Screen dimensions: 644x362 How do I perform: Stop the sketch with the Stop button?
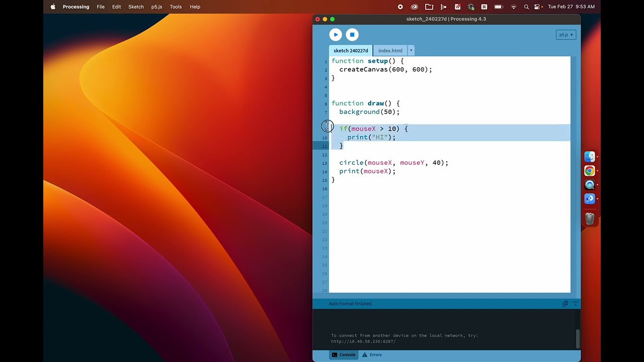352,35
